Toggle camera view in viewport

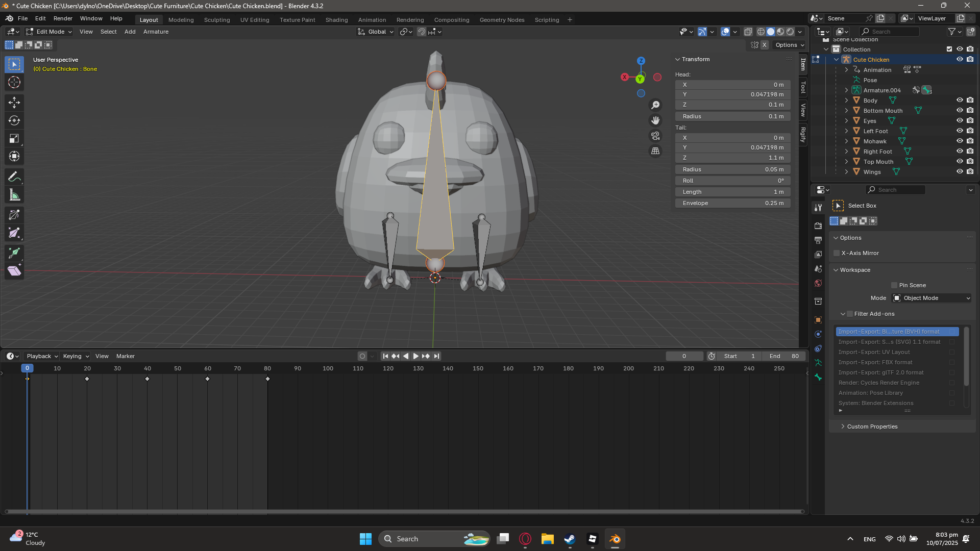coord(655,136)
